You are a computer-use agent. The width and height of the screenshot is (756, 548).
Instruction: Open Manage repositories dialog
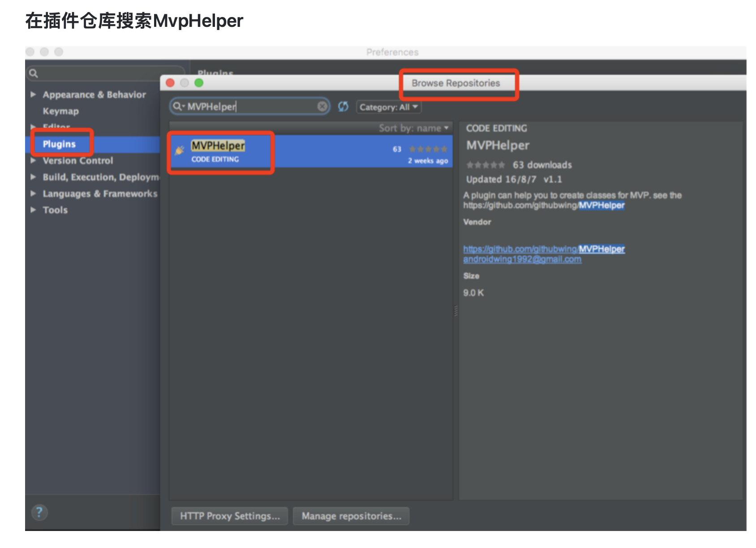[x=351, y=516]
